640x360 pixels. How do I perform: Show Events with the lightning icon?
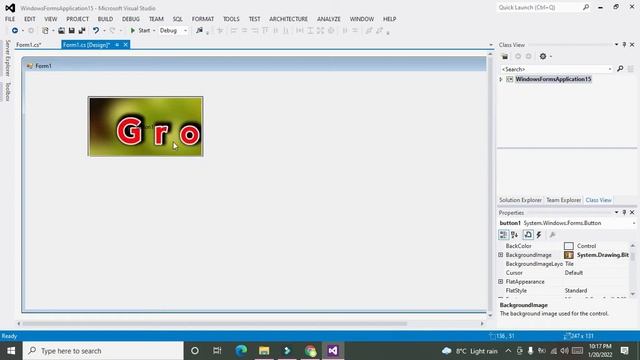[539, 235]
